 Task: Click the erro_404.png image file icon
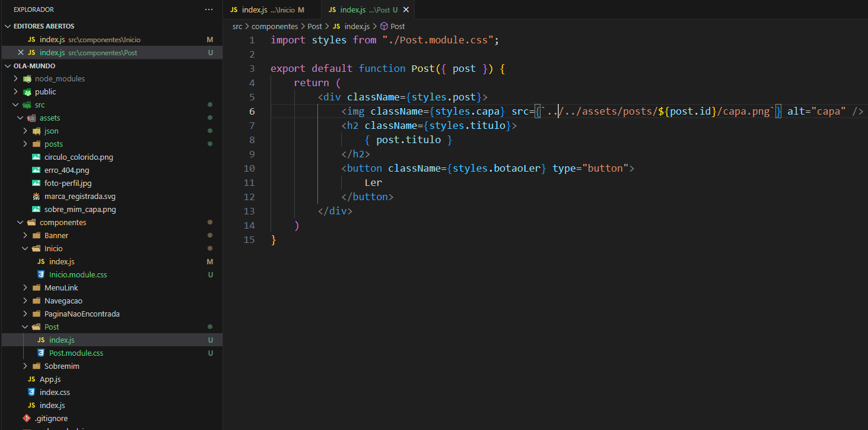pyautogui.click(x=36, y=170)
